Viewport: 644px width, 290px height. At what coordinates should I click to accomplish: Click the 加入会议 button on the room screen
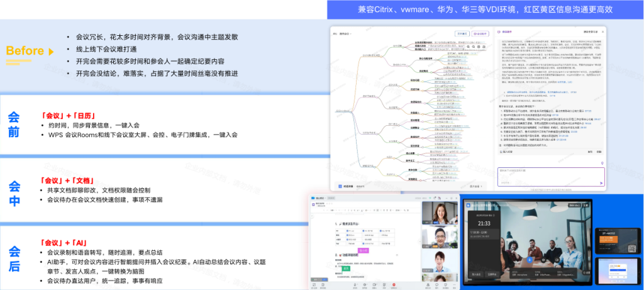pyautogui.click(x=476, y=274)
